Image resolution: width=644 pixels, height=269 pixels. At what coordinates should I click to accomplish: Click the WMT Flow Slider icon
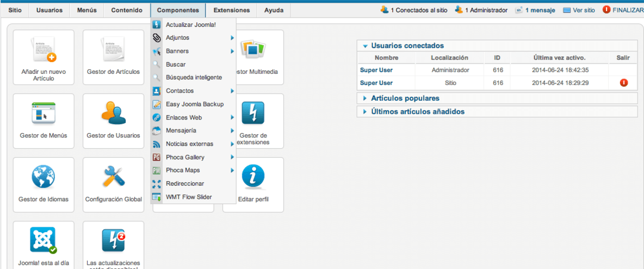point(156,197)
